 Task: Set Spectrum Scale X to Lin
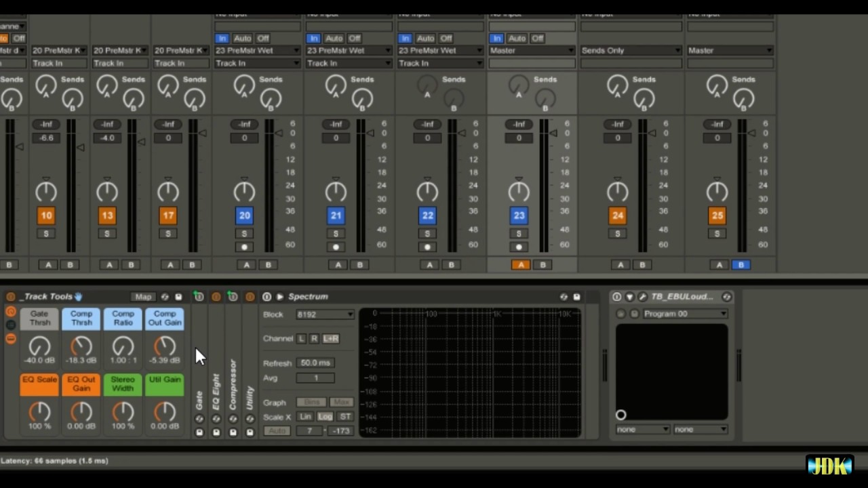click(306, 417)
